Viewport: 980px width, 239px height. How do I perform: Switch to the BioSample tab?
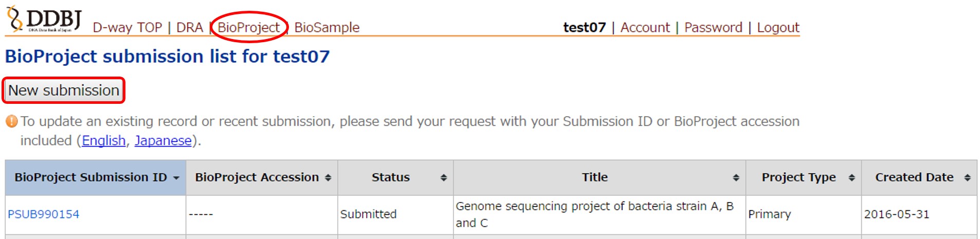[x=326, y=28]
